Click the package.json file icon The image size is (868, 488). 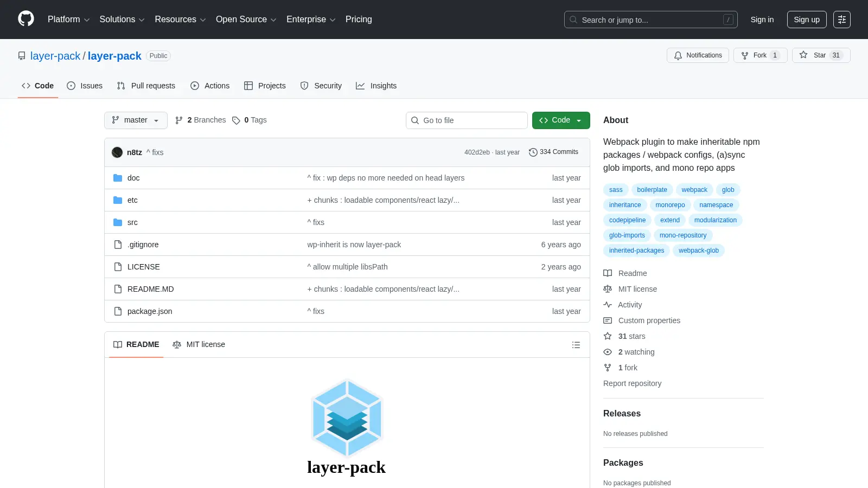[118, 311]
